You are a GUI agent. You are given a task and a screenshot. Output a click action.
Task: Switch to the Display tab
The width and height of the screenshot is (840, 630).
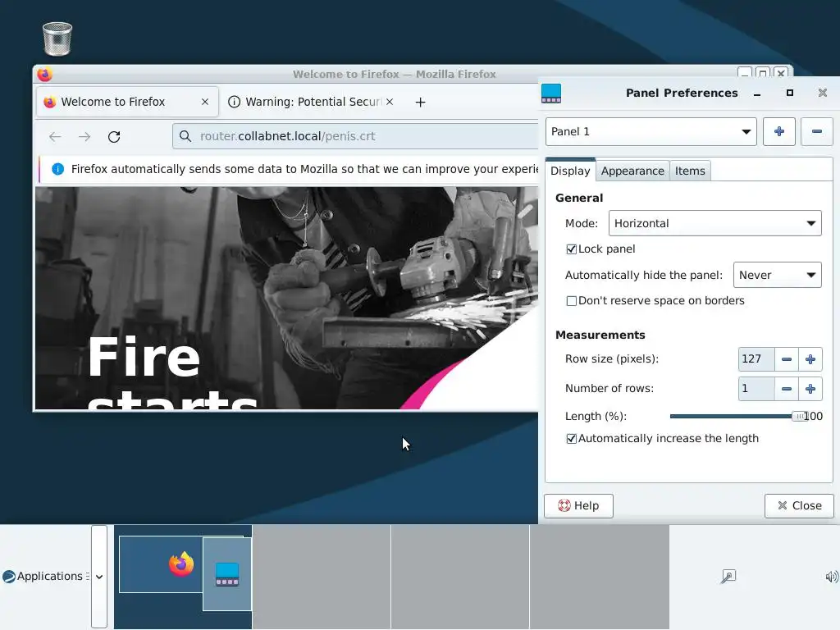pos(570,171)
